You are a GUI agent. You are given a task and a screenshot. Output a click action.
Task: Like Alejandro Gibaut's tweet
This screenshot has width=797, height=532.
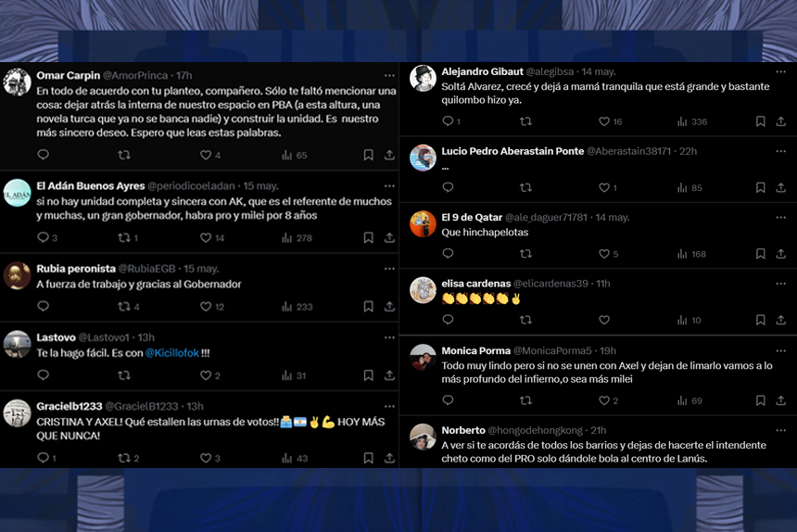click(x=604, y=121)
